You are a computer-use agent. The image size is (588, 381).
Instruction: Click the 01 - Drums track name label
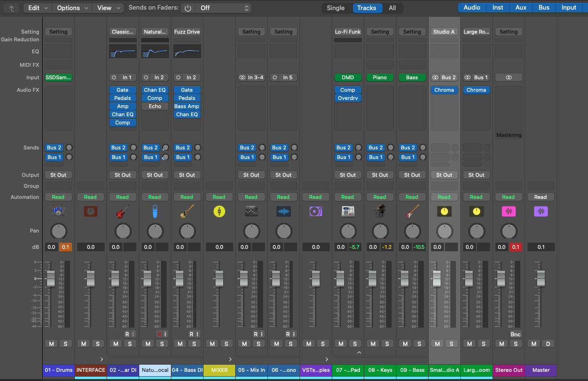pyautogui.click(x=58, y=370)
